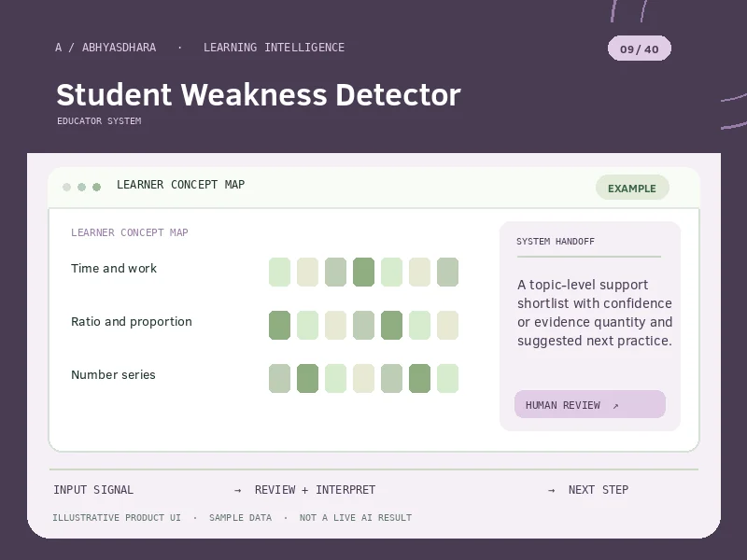
Task: Click the SAMPLE DATA footnote
Action: point(240,518)
